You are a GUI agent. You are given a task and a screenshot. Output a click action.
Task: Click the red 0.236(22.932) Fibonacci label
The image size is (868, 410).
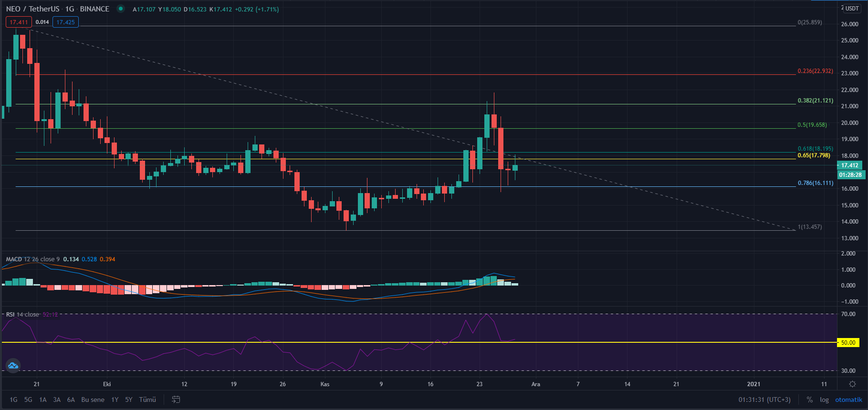point(815,71)
